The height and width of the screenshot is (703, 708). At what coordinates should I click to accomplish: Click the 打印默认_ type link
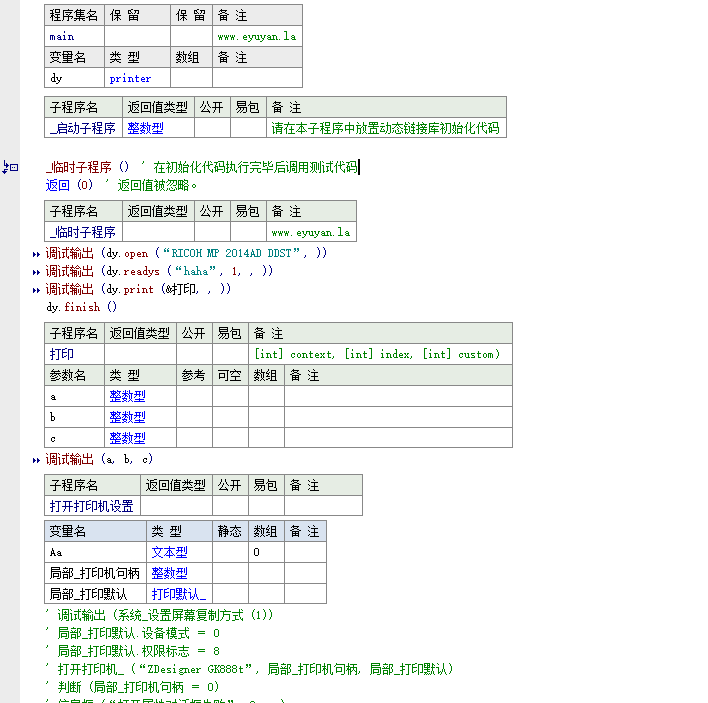pos(178,594)
